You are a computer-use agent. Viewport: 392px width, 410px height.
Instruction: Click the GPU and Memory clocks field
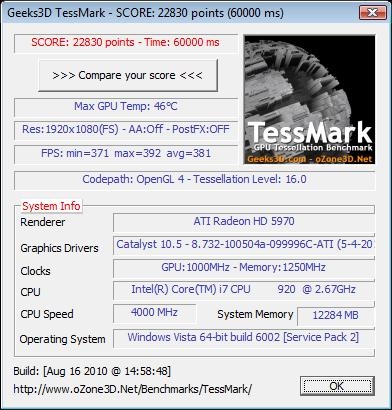coord(244,268)
